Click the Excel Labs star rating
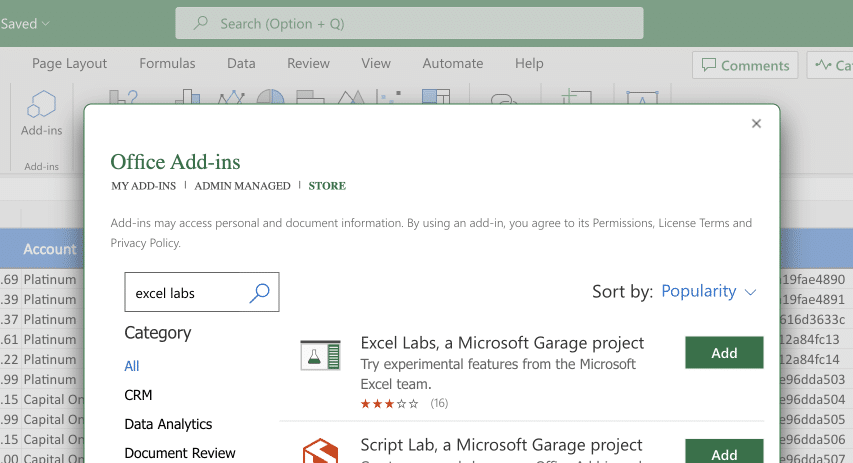This screenshot has width=853, height=463. coord(390,404)
